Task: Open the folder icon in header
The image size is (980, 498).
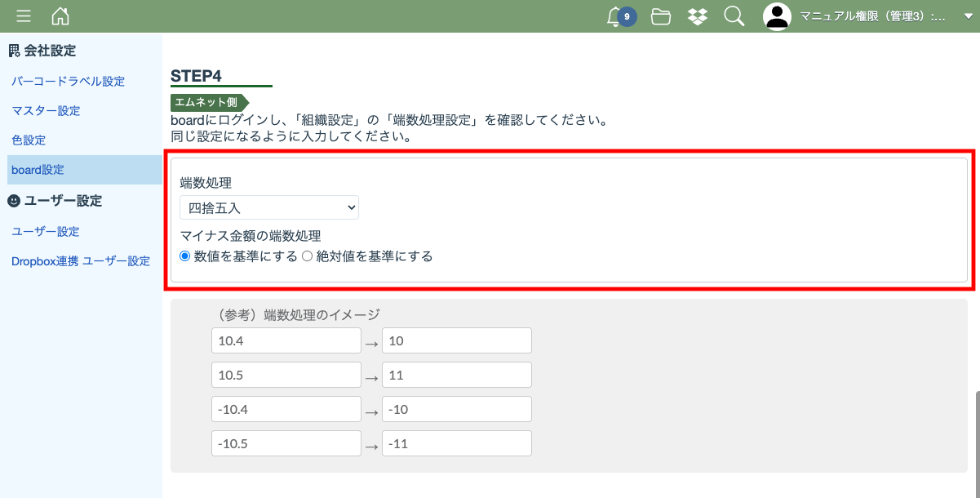Action: coord(660,16)
